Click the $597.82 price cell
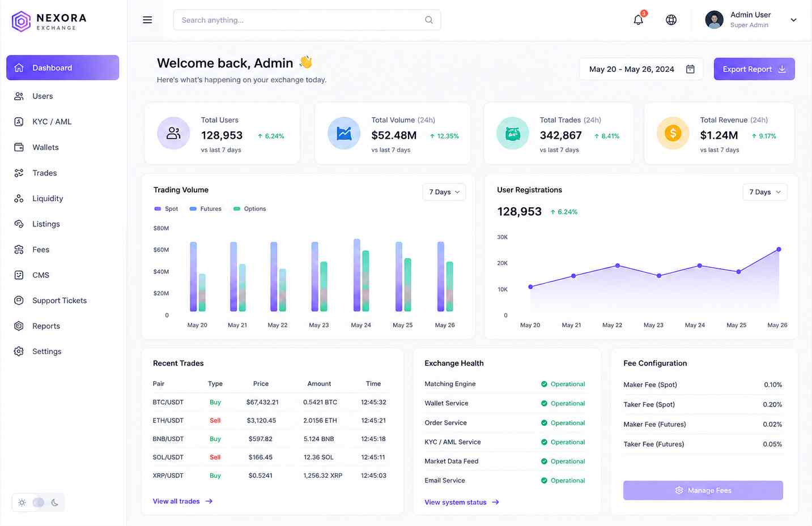Viewport: 812px width, 526px height. point(261,439)
